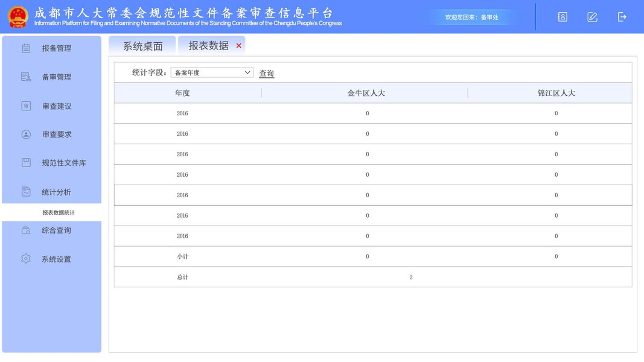644x362 pixels.
Task: Click the 金牛区人大 column header
Action: (366, 93)
